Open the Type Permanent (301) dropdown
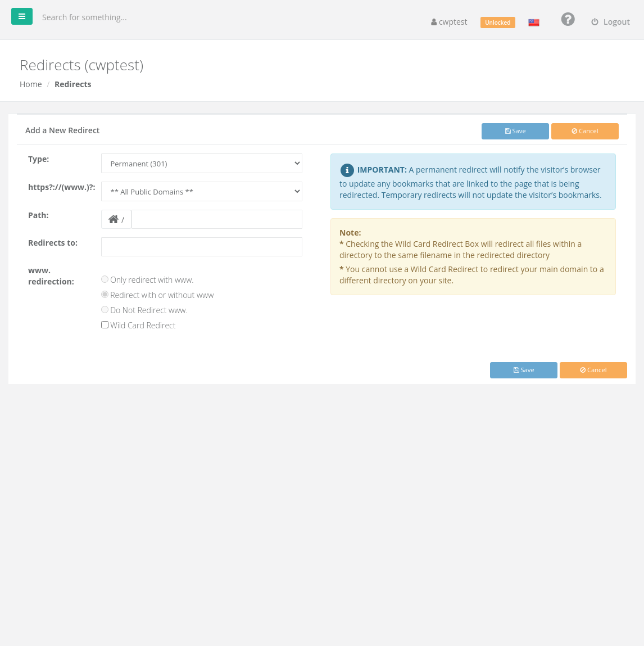The height and width of the screenshot is (646, 644). pyautogui.click(x=202, y=164)
